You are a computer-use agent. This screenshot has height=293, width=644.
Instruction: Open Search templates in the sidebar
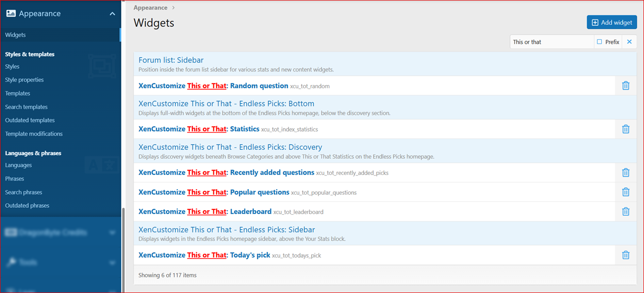click(26, 107)
